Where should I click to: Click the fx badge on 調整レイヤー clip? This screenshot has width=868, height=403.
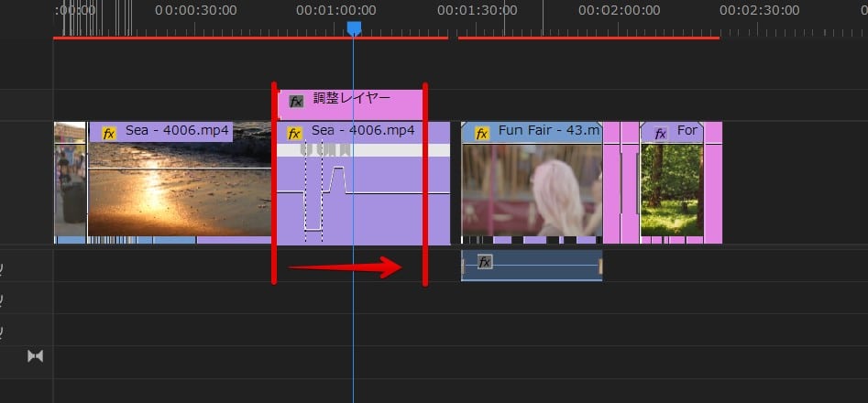(296, 101)
